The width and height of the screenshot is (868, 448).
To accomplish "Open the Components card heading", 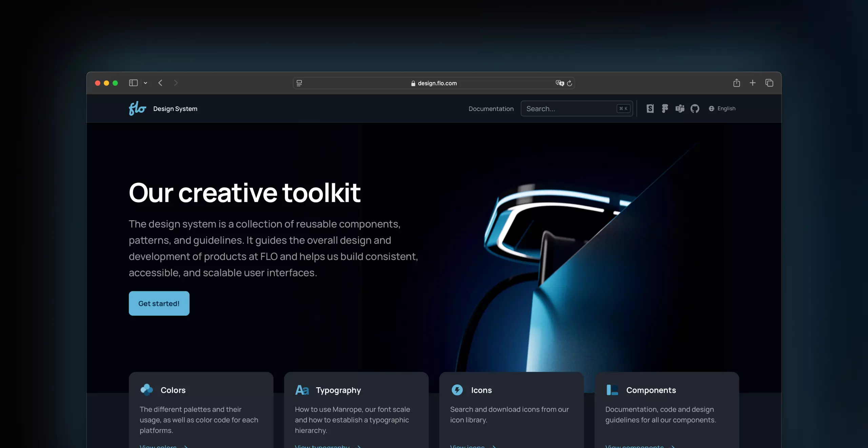I will click(x=651, y=390).
